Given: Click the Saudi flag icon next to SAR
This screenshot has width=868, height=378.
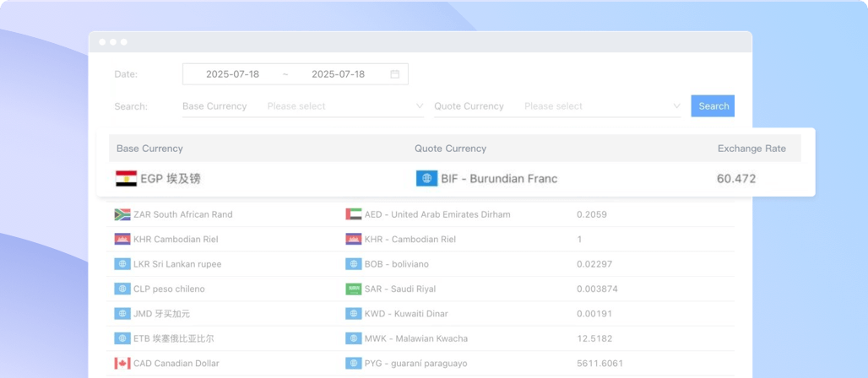Looking at the screenshot, I should [354, 289].
